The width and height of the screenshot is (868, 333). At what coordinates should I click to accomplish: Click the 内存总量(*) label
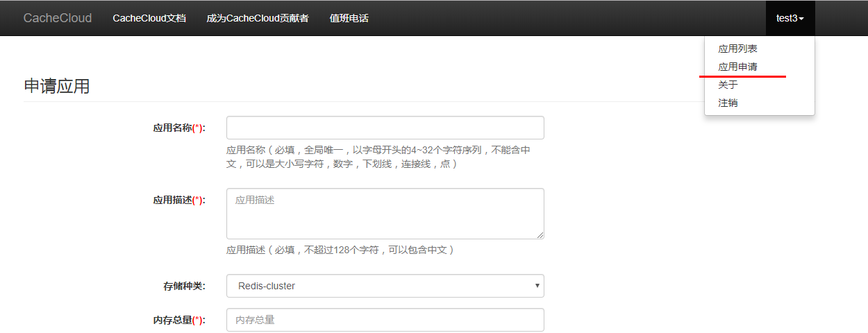point(179,321)
